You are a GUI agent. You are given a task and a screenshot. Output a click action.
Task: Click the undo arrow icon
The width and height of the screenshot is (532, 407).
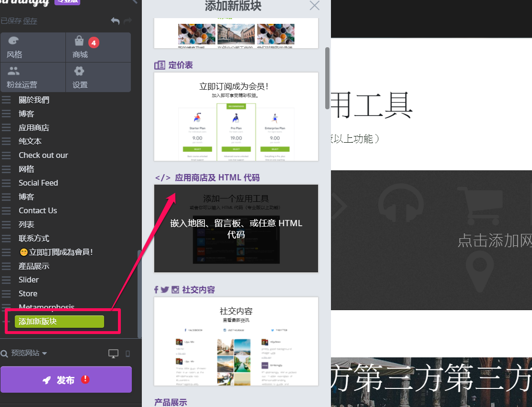(116, 21)
